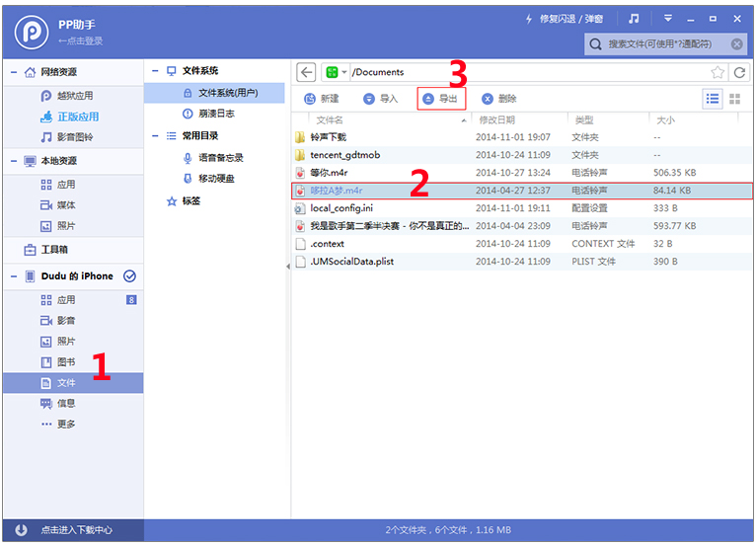The image size is (756, 545).
Task: Collapse the 文件系统 tree group
Action: click(x=155, y=71)
